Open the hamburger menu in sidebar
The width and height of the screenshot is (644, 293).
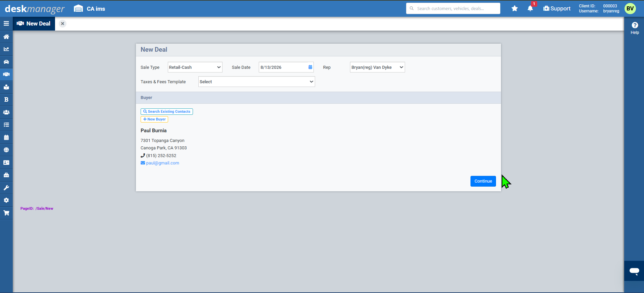click(6, 23)
